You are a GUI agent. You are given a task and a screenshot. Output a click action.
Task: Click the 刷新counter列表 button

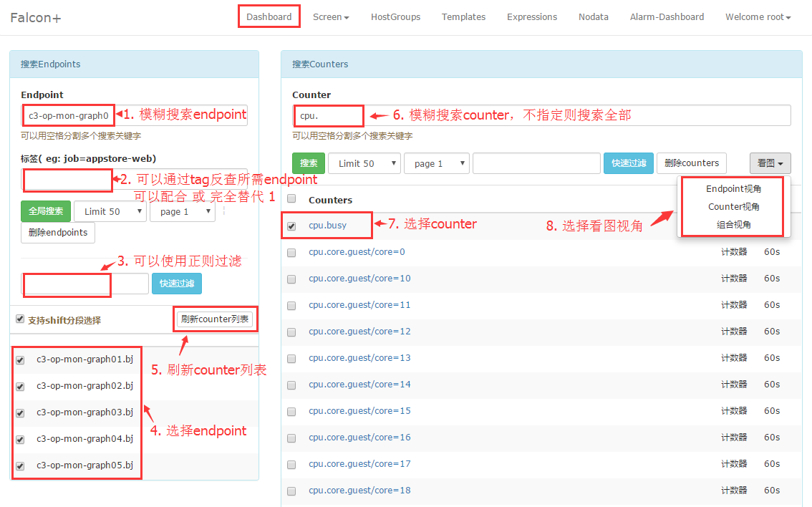coord(215,319)
